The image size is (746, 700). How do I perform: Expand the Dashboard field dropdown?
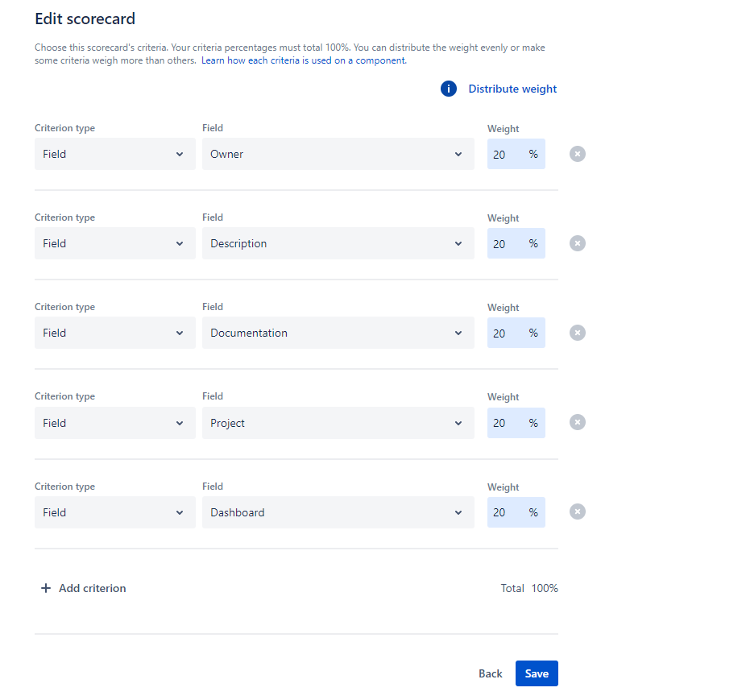338,512
